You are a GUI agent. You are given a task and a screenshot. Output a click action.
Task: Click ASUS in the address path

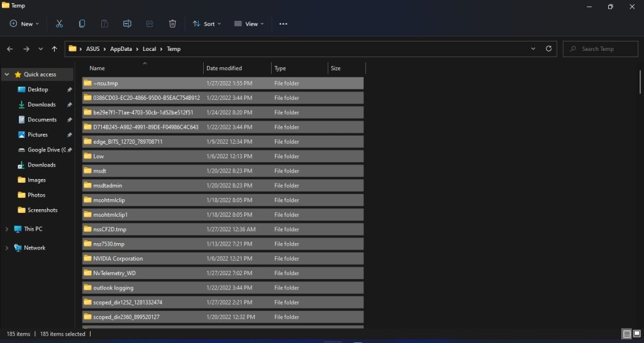[93, 49]
